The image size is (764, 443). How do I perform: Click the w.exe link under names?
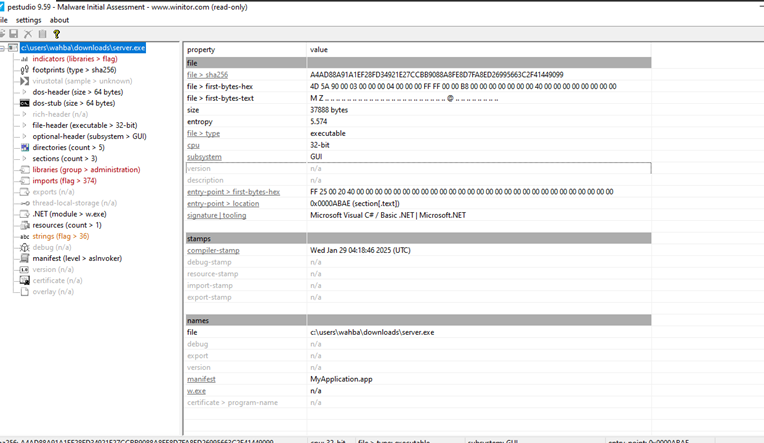pos(196,391)
